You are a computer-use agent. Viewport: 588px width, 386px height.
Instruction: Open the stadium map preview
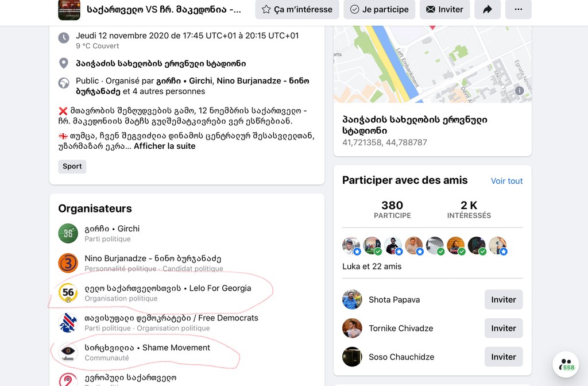[x=432, y=64]
